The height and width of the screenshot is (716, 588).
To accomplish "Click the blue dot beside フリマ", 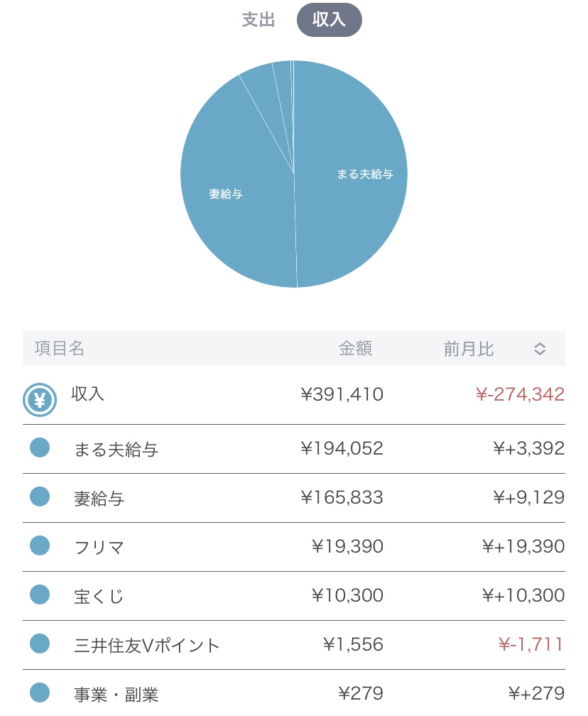I will click(x=40, y=546).
